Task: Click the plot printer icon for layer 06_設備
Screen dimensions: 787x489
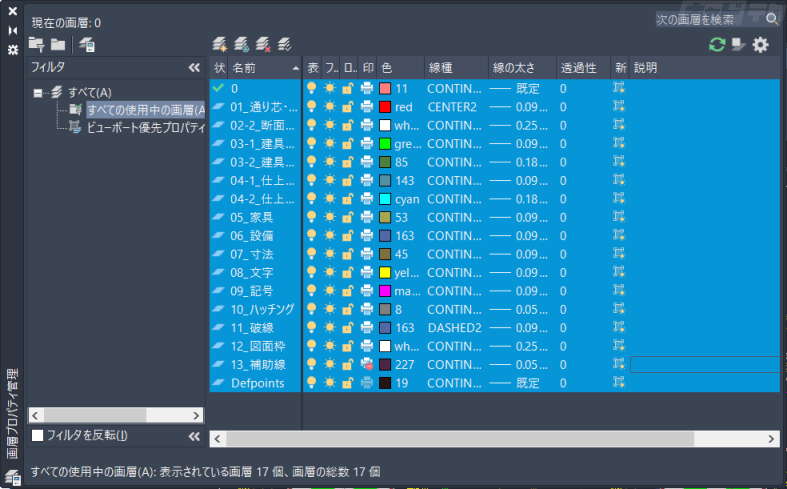Action: 367,235
